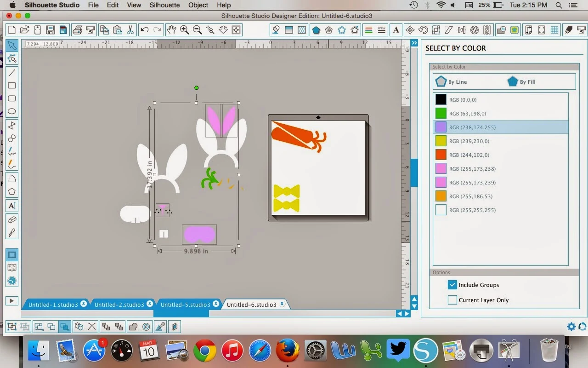Enable Current Layer Only
This screenshot has width=588, height=368.
pyautogui.click(x=452, y=300)
